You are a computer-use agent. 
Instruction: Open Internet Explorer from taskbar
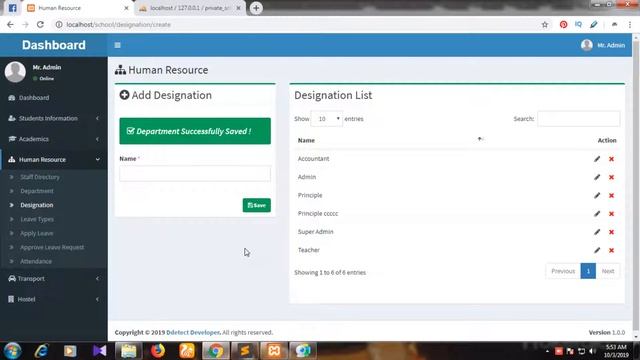41,351
